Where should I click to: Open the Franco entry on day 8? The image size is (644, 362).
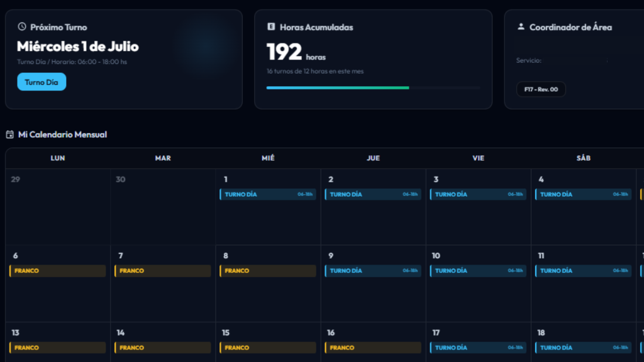point(268,271)
